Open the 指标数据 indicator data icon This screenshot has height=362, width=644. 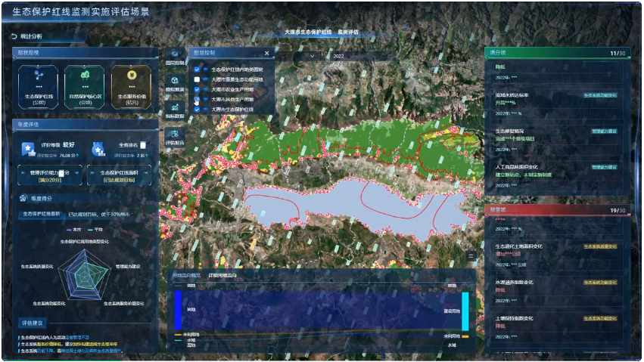click(173, 111)
